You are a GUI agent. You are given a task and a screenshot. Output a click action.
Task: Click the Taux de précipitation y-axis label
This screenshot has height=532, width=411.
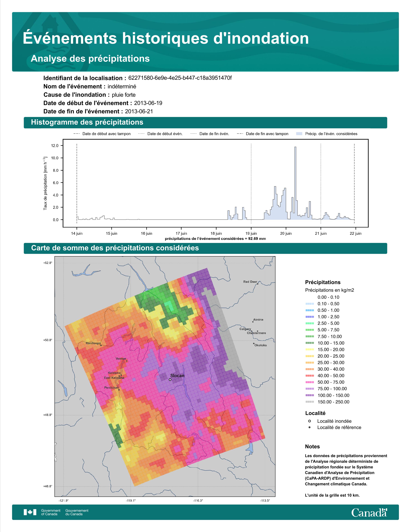(45, 183)
